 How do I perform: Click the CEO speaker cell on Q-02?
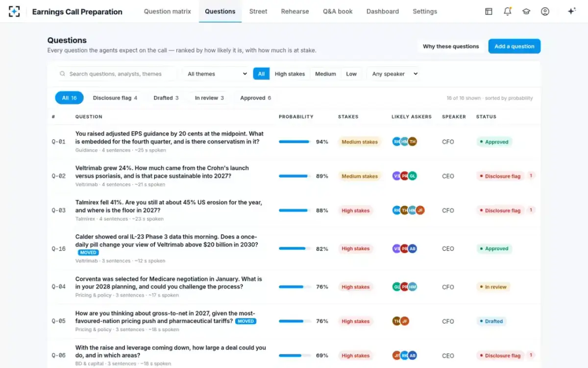coord(448,176)
